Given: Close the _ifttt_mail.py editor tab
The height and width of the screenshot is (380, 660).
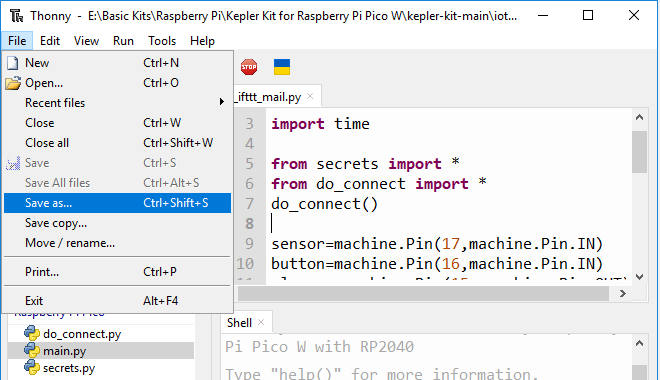Looking at the screenshot, I should click(310, 96).
